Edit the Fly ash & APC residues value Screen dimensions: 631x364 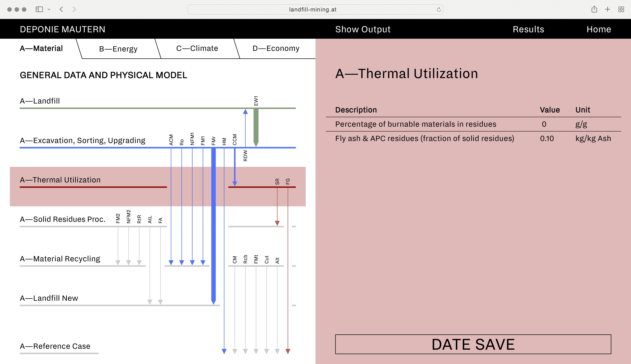pyautogui.click(x=547, y=139)
